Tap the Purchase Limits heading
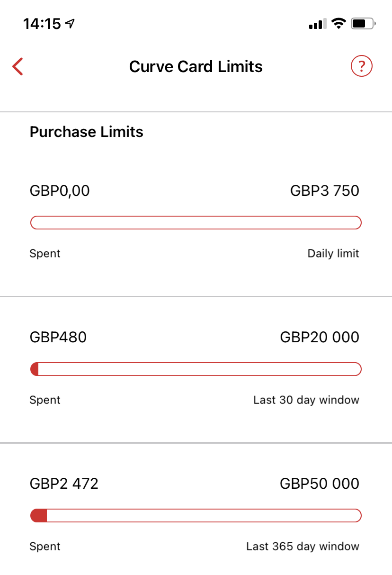This screenshot has height=575, width=392. click(87, 132)
